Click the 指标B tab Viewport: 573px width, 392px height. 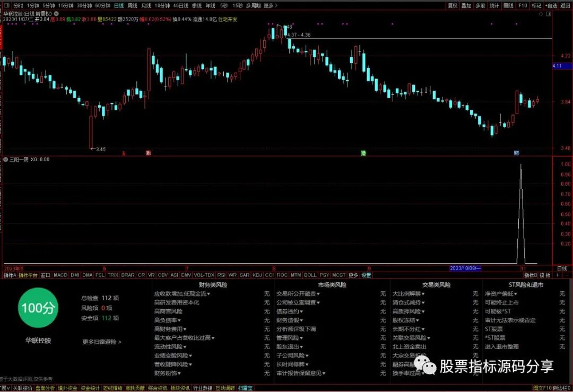[x=531, y=275]
